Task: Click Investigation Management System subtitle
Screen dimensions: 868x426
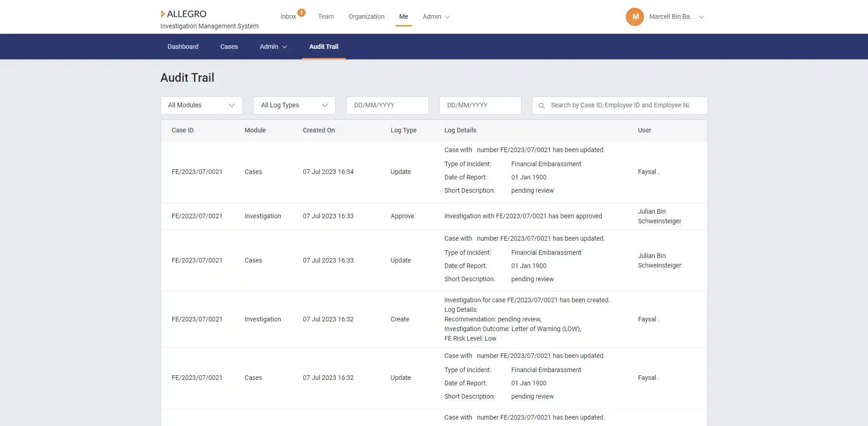Action: click(x=209, y=26)
